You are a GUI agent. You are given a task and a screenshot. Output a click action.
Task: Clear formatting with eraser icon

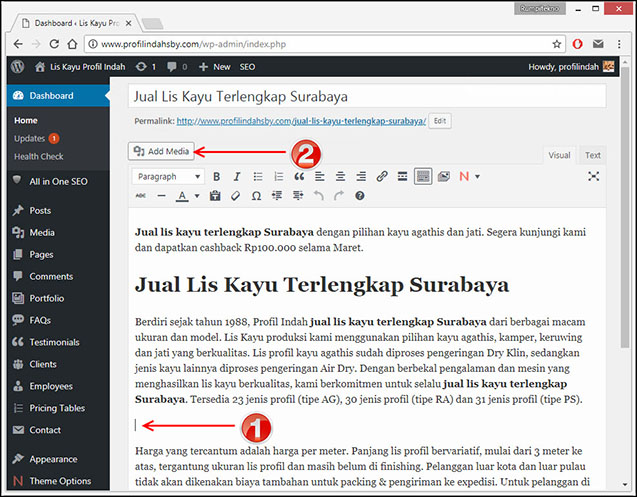(235, 196)
